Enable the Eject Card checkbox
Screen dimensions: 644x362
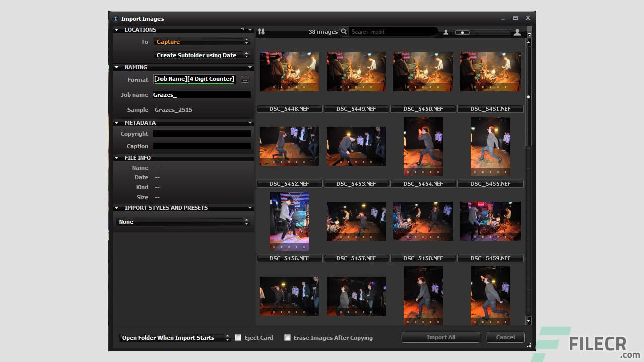(238, 337)
